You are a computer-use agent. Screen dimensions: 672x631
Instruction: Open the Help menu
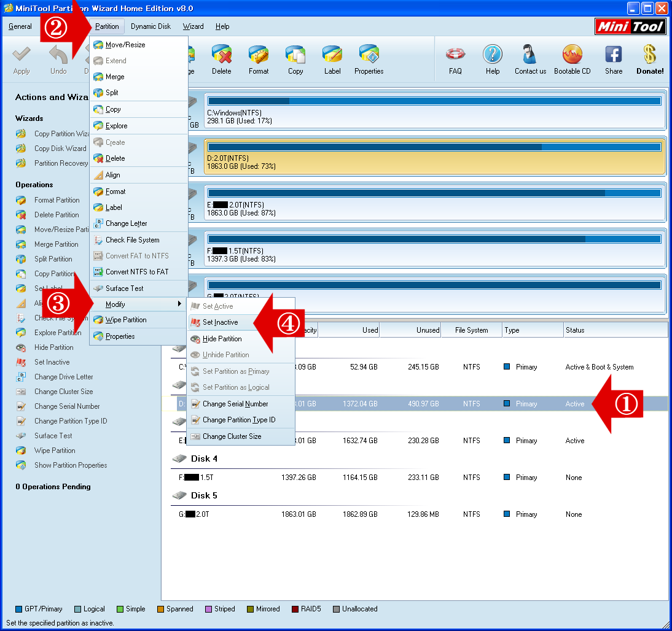click(x=222, y=26)
